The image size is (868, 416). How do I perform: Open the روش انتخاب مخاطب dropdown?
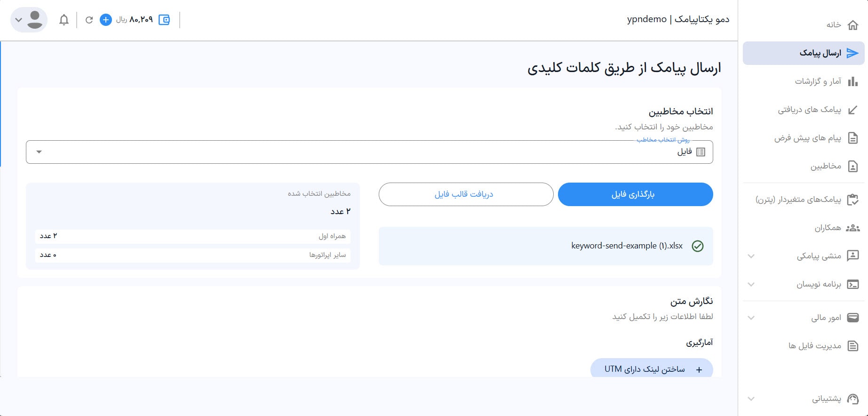[x=369, y=152]
